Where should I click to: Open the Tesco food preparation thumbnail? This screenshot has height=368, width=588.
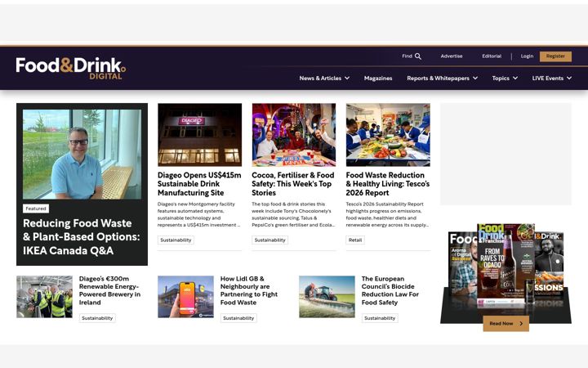coord(388,135)
